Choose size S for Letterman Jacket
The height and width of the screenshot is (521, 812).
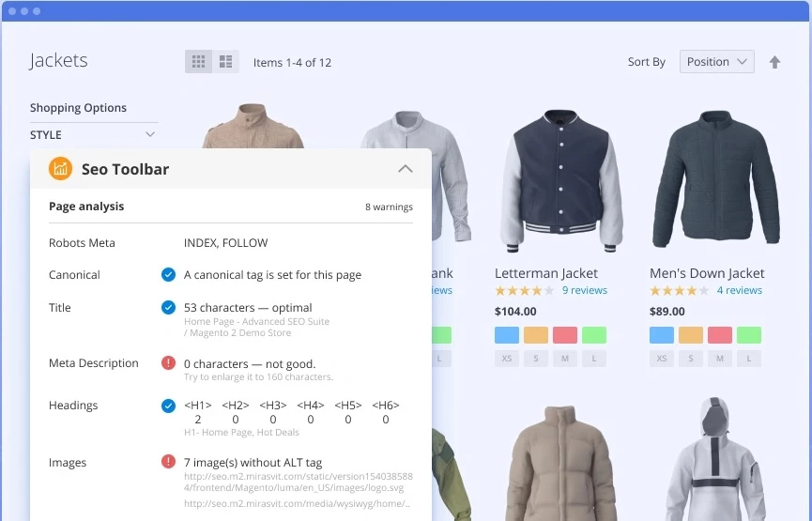[536, 359]
